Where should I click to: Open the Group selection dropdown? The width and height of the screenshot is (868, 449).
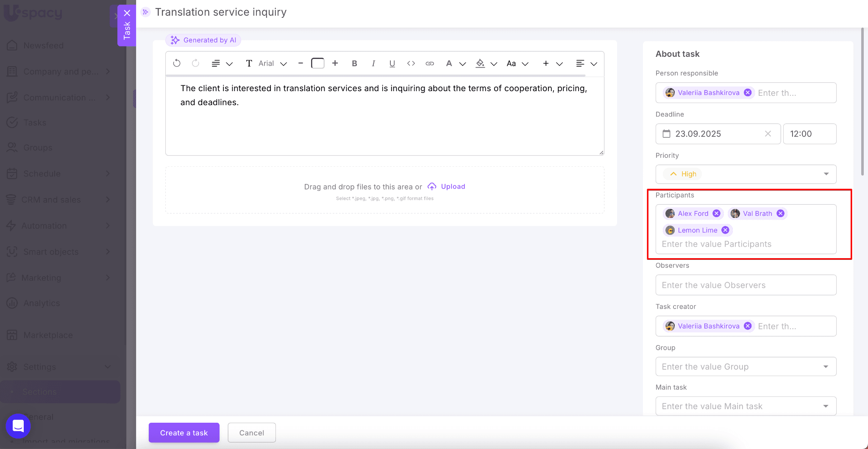(826, 366)
